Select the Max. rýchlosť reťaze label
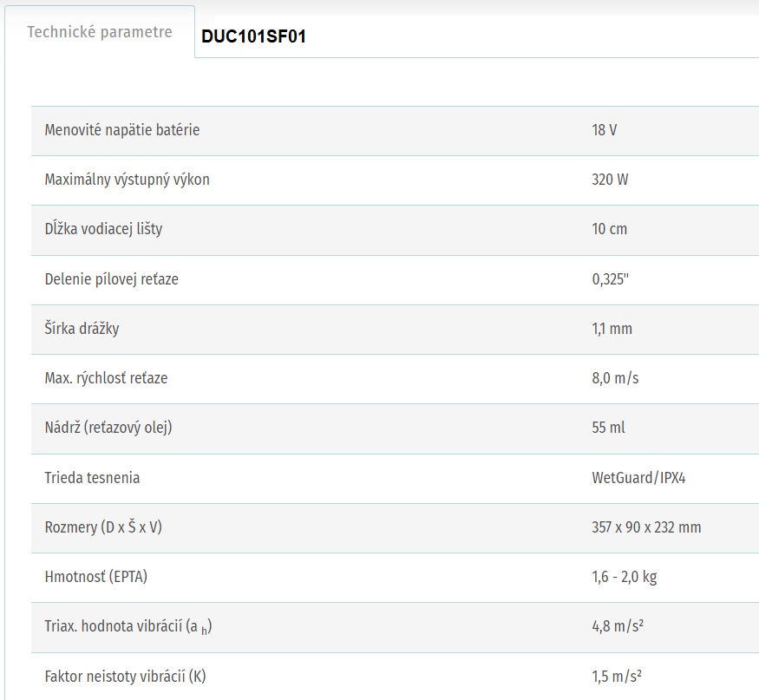The image size is (759, 700). 106,378
